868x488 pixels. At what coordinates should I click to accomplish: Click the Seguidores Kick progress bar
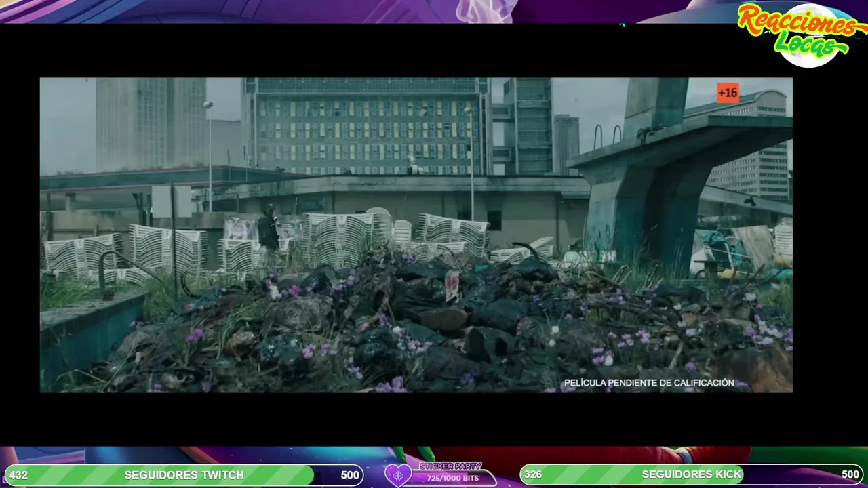pyautogui.click(x=692, y=474)
